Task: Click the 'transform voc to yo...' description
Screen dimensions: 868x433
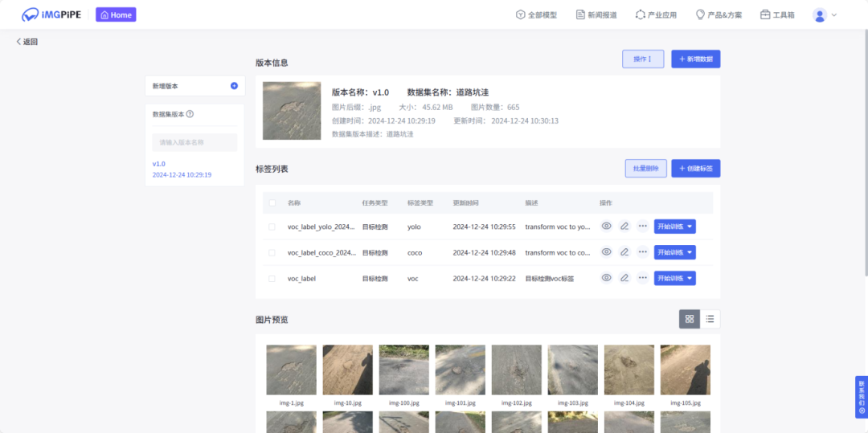Action: [x=558, y=227]
